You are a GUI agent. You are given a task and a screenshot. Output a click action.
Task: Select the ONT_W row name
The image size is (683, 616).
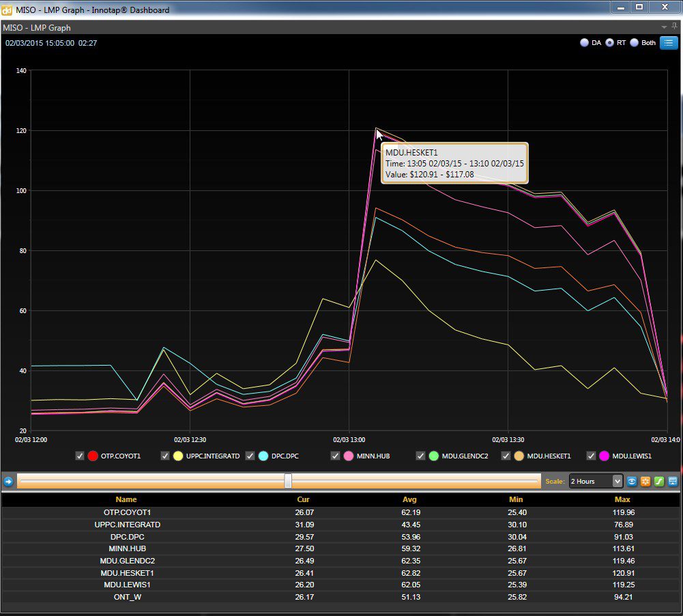127,597
